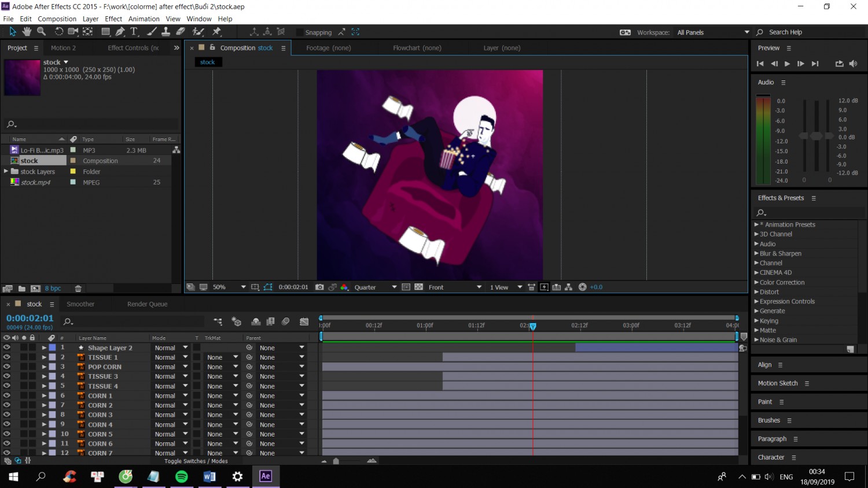Expand the Blur & Sharpen effects category
Viewport: 868px width, 488px height.
(756, 253)
